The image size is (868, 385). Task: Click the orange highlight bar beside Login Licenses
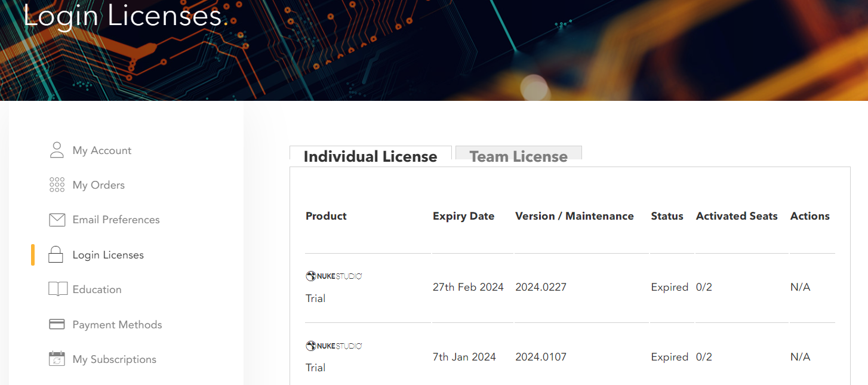(33, 254)
